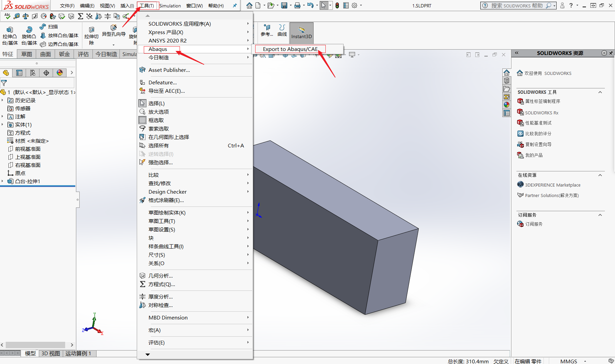Open Mass Properties balance-scale icon
This screenshot has width=615, height=364.
pyautogui.click(x=26, y=16)
